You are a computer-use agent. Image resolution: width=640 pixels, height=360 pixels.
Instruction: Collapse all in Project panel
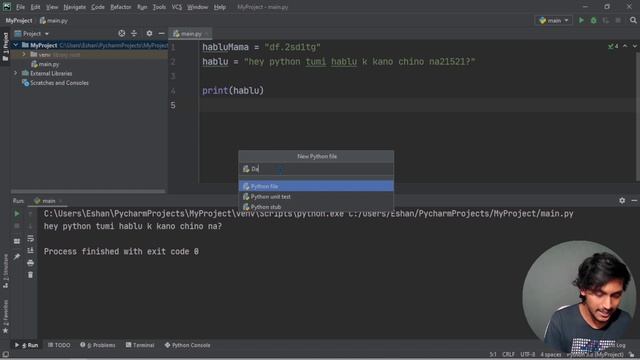coord(134,33)
